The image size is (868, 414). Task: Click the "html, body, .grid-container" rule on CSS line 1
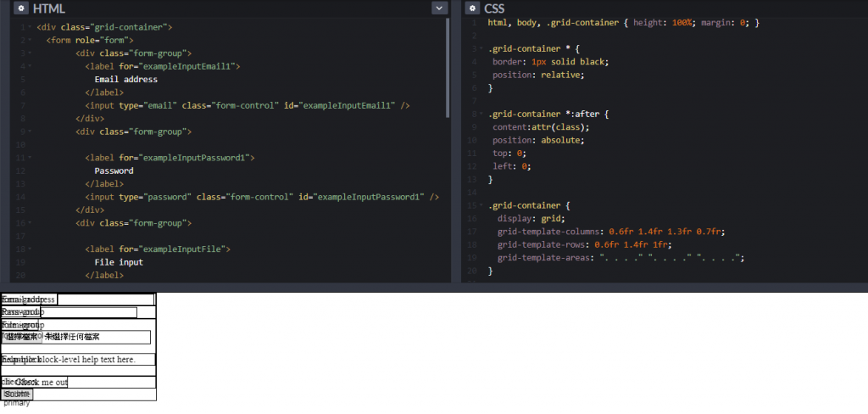click(x=623, y=23)
